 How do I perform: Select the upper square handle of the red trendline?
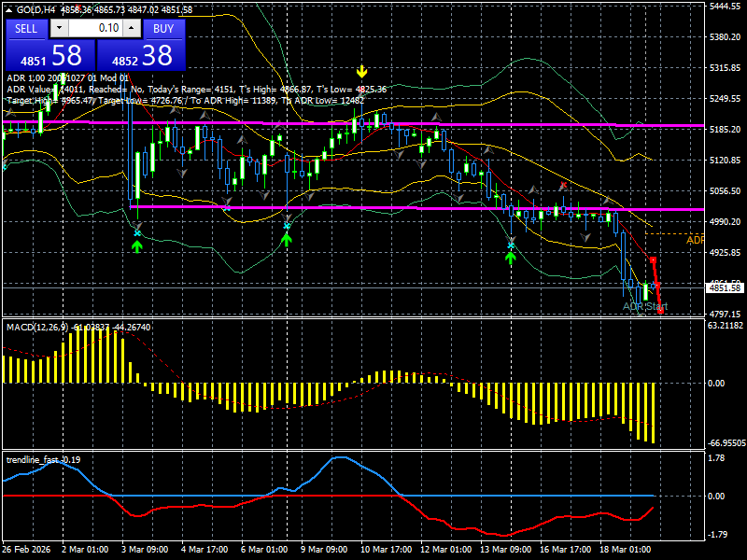(653, 260)
